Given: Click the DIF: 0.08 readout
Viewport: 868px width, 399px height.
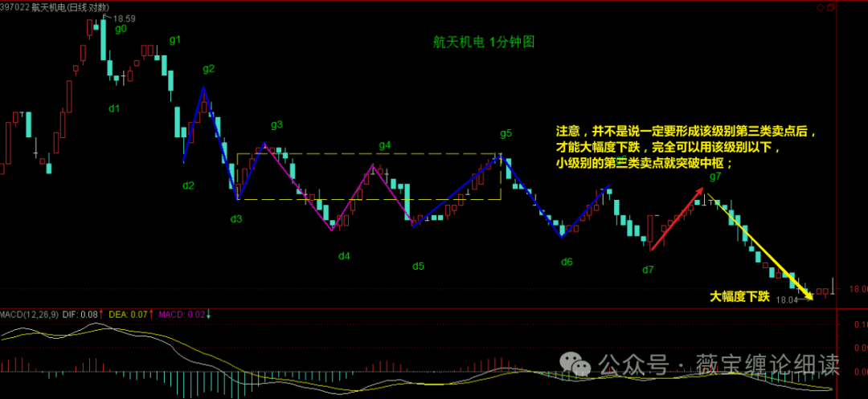Looking at the screenshot, I should (81, 315).
